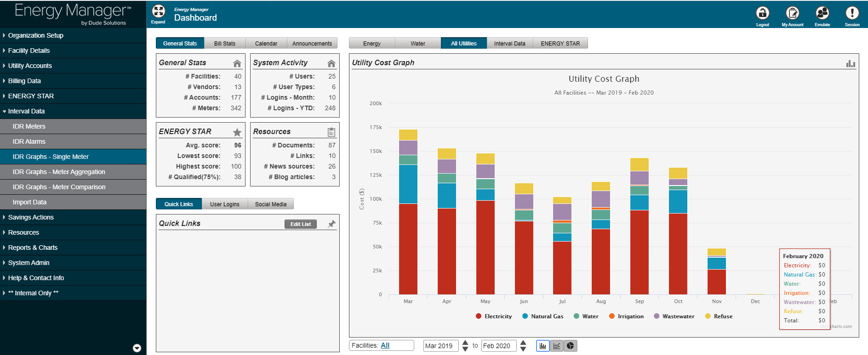Screen dimensions: 868x355
Task: Collapse the Interval Data menu
Action: coord(73,111)
